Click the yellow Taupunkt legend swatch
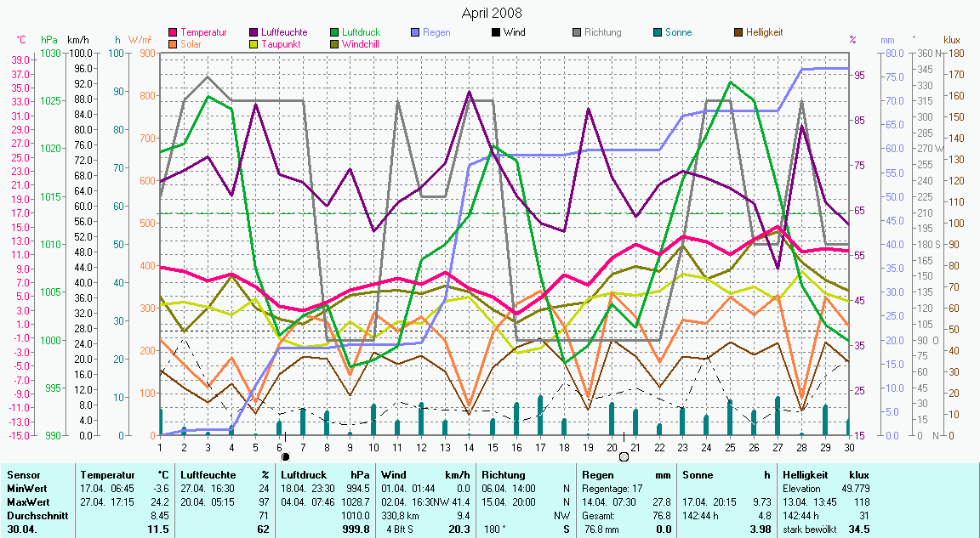 [254, 43]
